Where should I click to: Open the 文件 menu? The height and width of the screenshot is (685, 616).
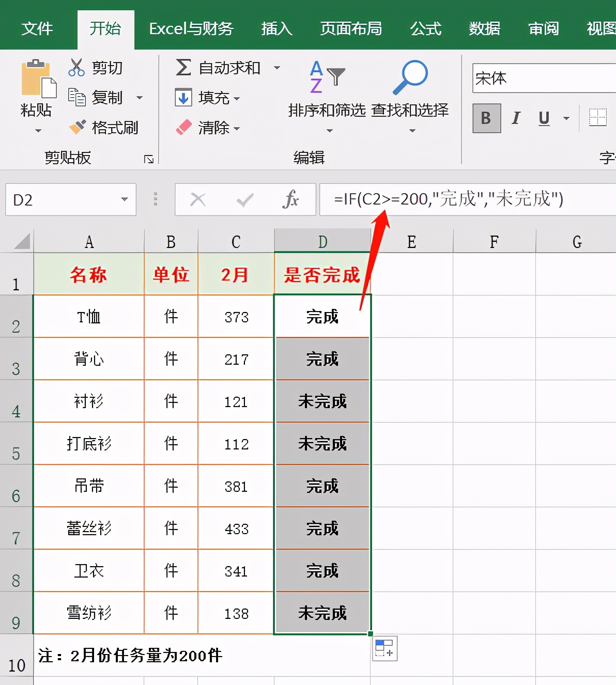pos(37,29)
